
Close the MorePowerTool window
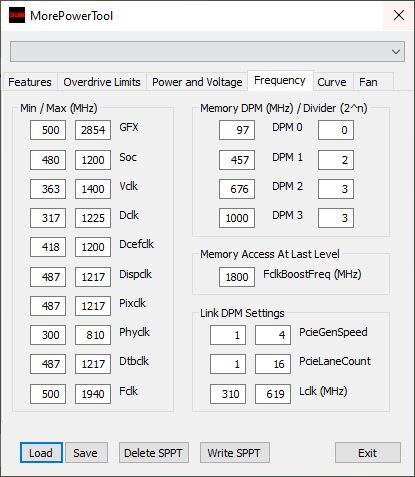(x=399, y=15)
